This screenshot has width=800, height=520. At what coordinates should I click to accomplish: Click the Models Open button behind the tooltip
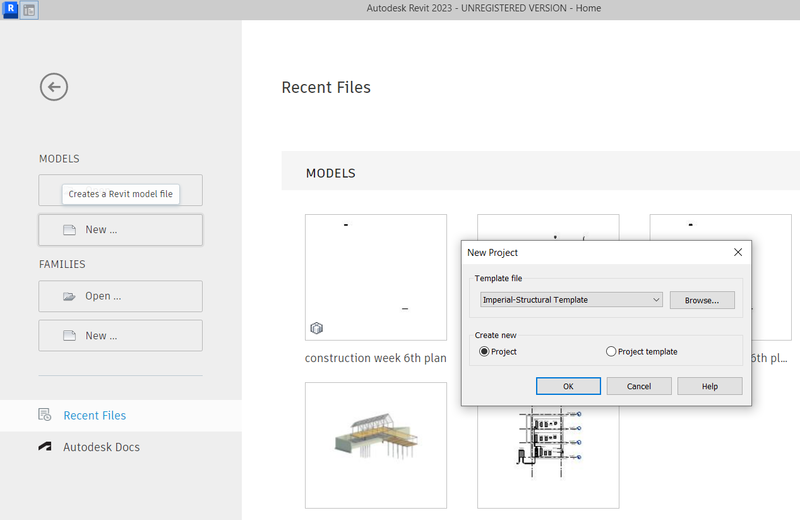[x=120, y=190]
